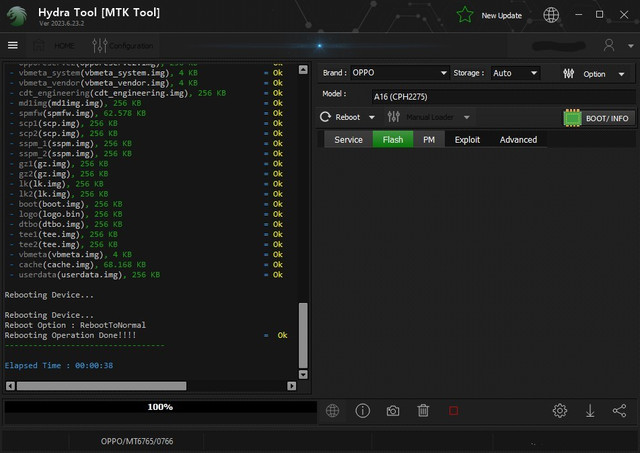Click the trash clear log icon

coord(423,411)
